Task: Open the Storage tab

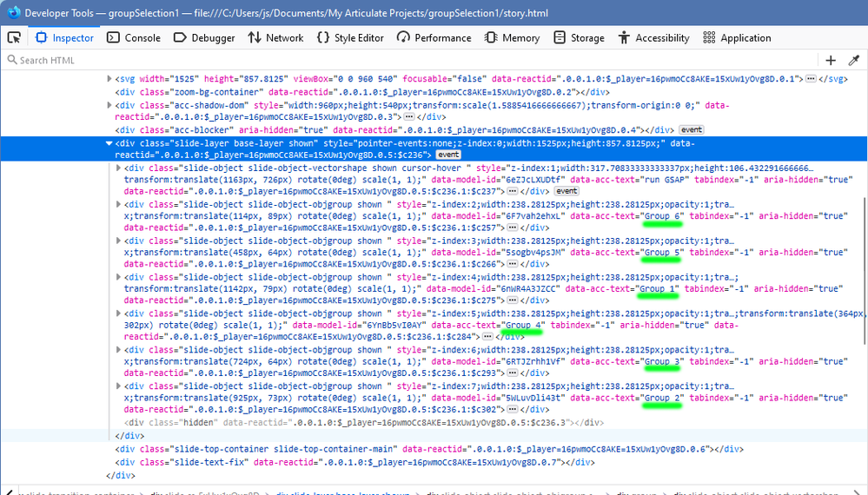Action: click(579, 37)
